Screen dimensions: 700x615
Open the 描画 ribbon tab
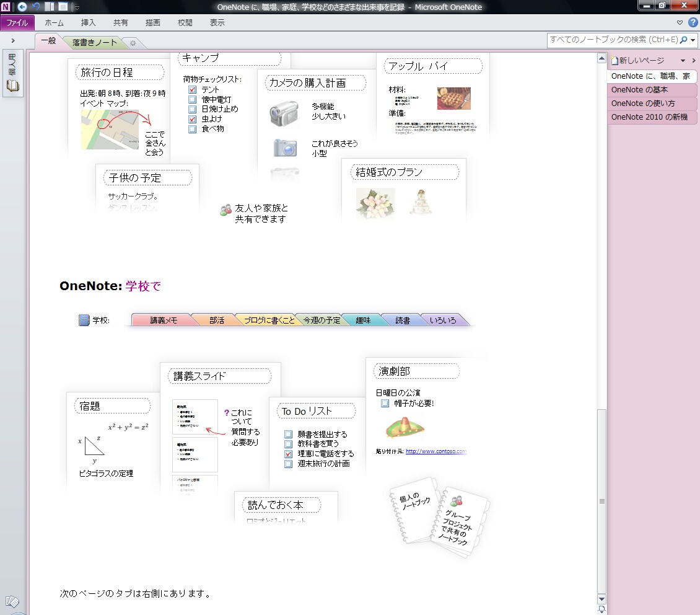tap(152, 23)
